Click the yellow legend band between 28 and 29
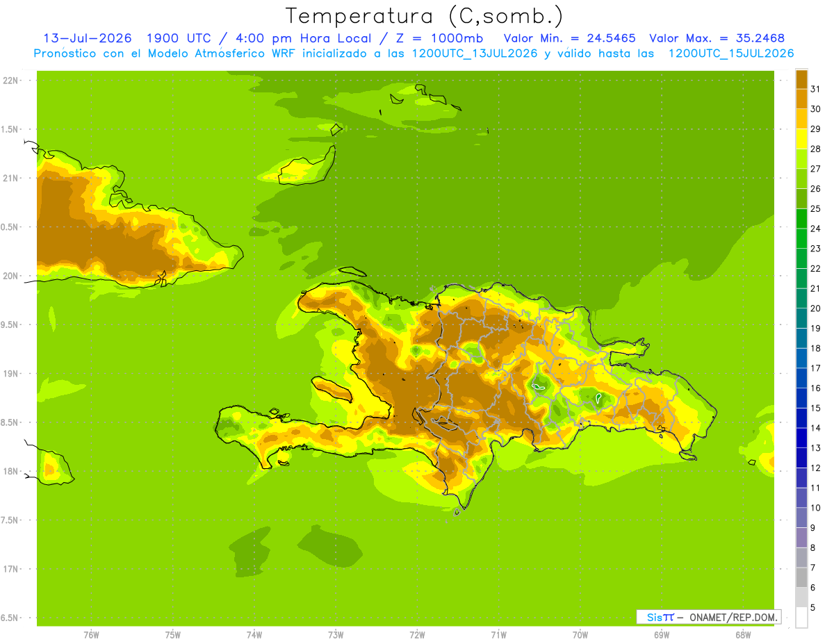Image resolution: width=834 pixels, height=644 pixels. pyautogui.click(x=801, y=139)
